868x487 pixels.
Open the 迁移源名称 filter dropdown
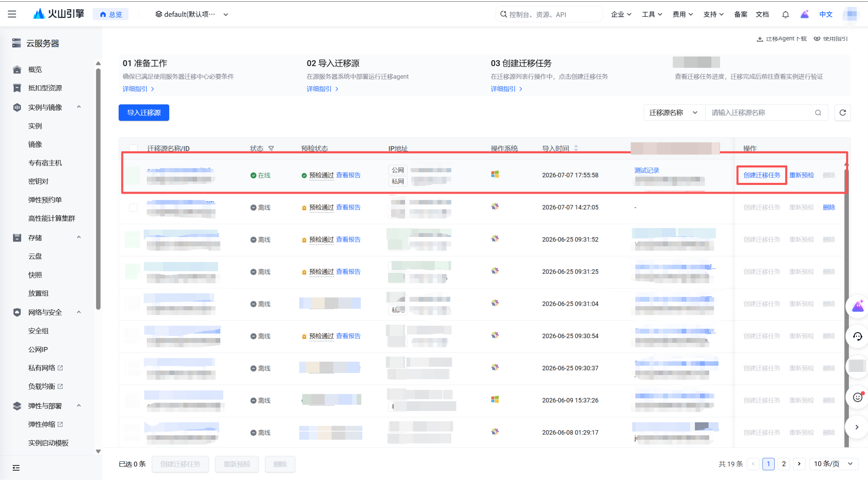[674, 113]
